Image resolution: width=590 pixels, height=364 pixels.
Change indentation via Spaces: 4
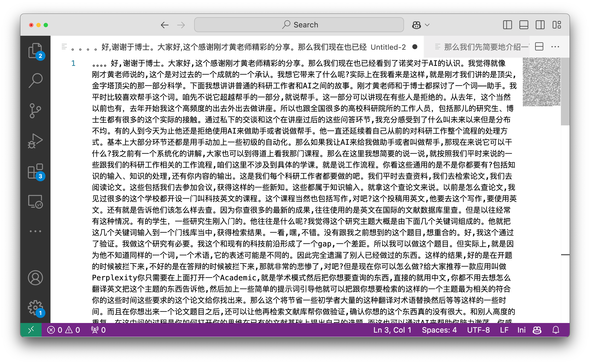coord(439,330)
